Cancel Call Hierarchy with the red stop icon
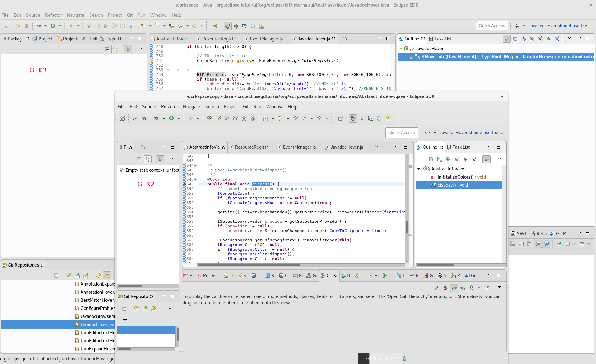The width and height of the screenshot is (596, 364). 445,288
